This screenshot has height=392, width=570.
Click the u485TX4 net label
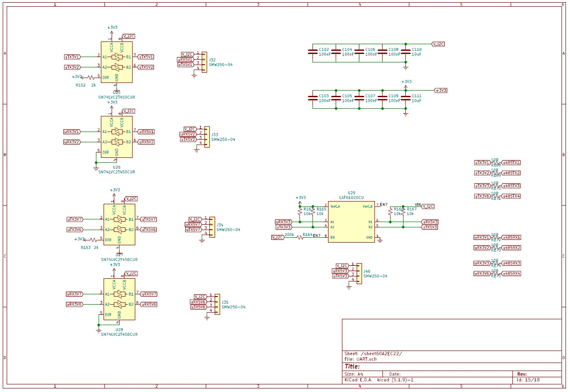click(512, 196)
